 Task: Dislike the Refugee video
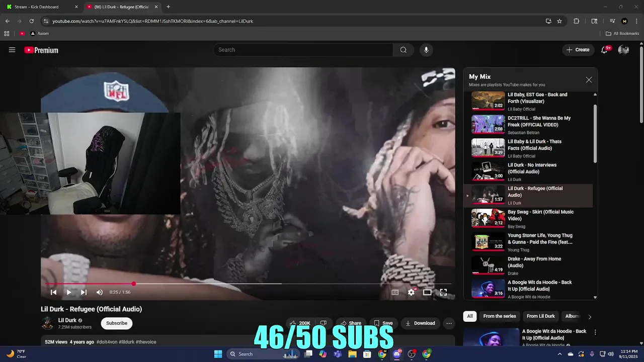pyautogui.click(x=324, y=323)
